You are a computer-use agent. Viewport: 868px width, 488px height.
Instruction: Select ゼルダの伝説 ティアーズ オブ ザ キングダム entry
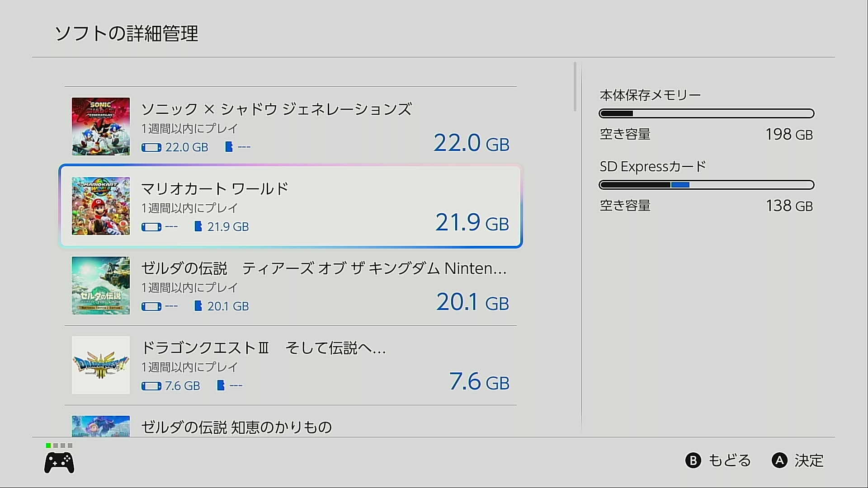[290, 286]
